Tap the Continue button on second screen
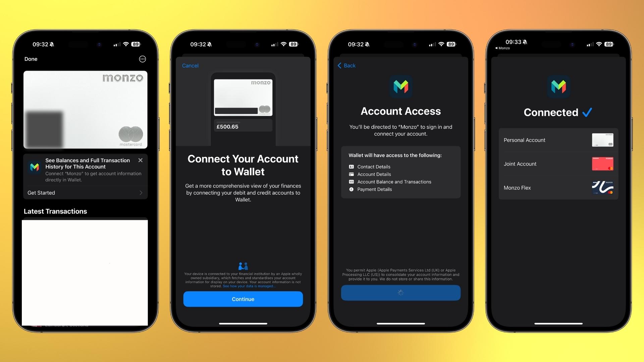This screenshot has width=644, height=362. point(243,299)
